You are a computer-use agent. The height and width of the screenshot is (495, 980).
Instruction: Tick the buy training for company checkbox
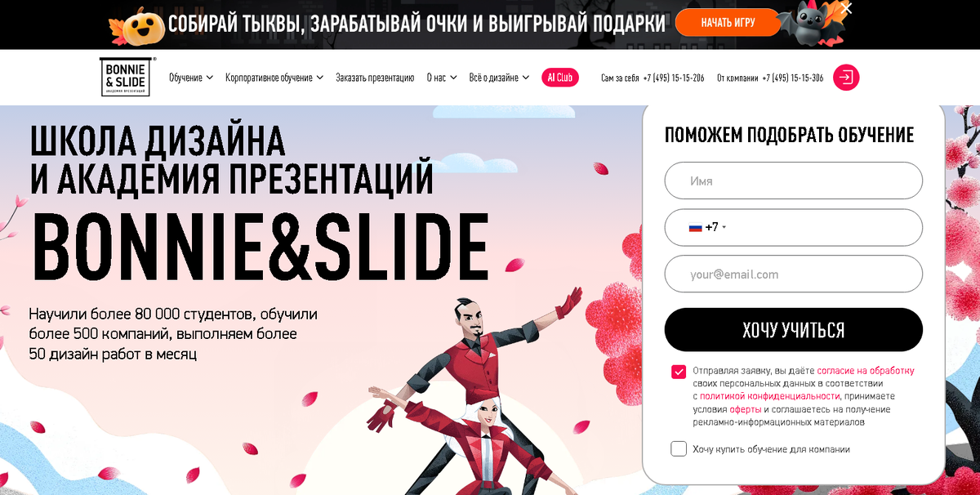coord(679,449)
